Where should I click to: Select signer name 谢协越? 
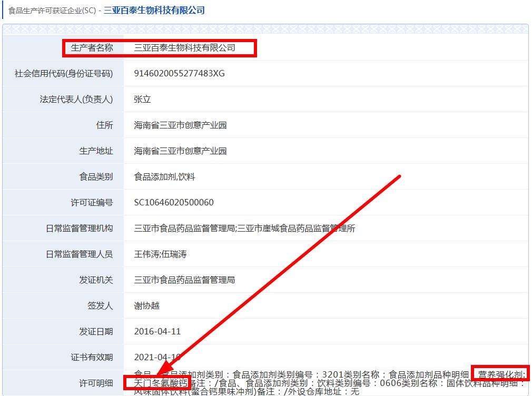click(x=146, y=306)
